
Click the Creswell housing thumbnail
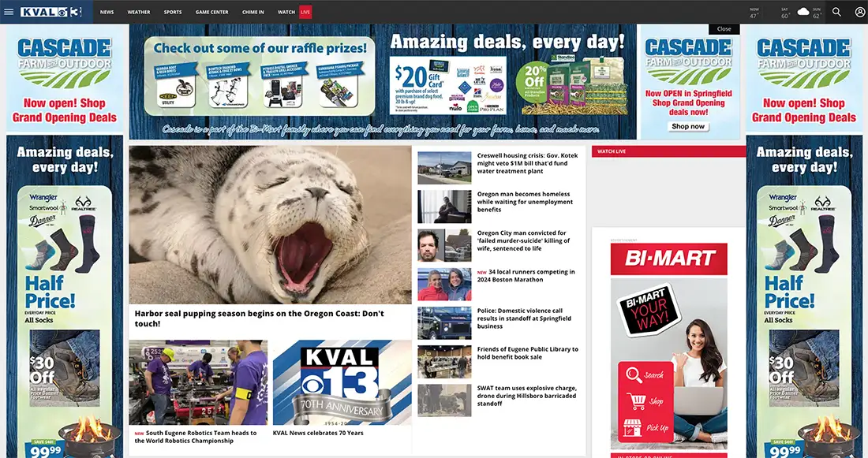[444, 168]
